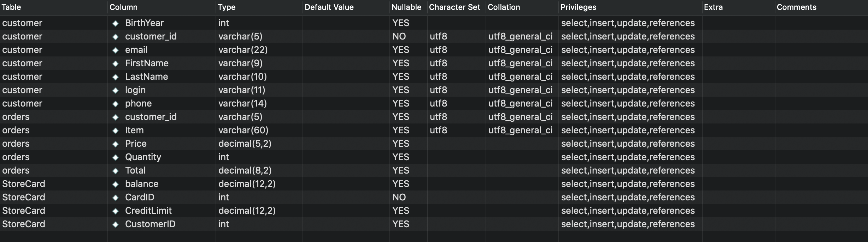The image size is (868, 242).
Task: Click the diamond icon next to email
Action: pyautogui.click(x=115, y=50)
